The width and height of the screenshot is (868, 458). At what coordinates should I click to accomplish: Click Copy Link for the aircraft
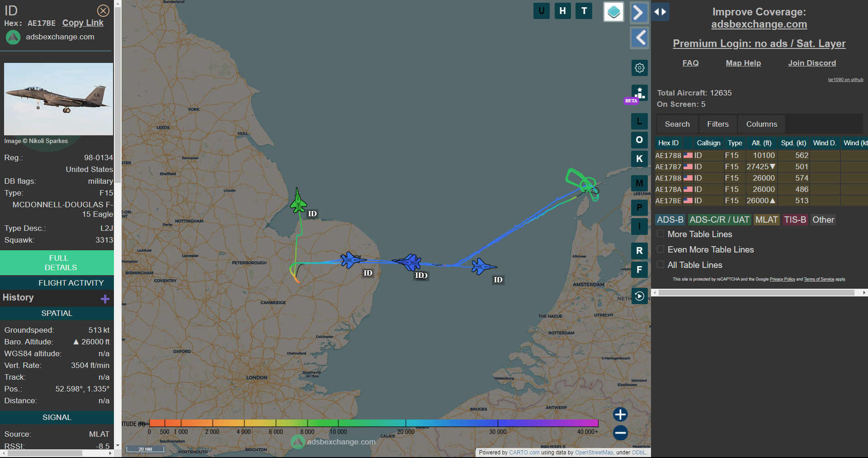pyautogui.click(x=83, y=23)
